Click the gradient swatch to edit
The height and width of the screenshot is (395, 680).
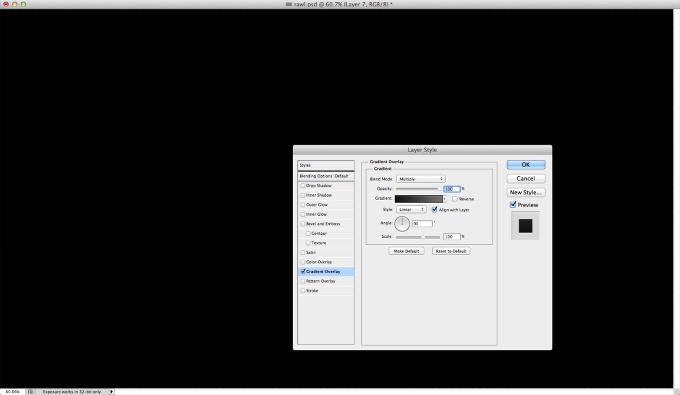tap(418, 199)
